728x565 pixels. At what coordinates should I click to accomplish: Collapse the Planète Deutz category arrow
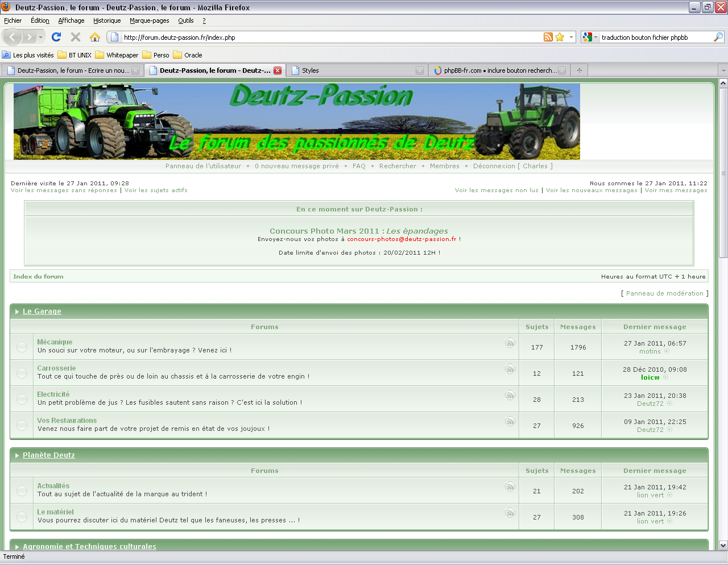pos(17,455)
